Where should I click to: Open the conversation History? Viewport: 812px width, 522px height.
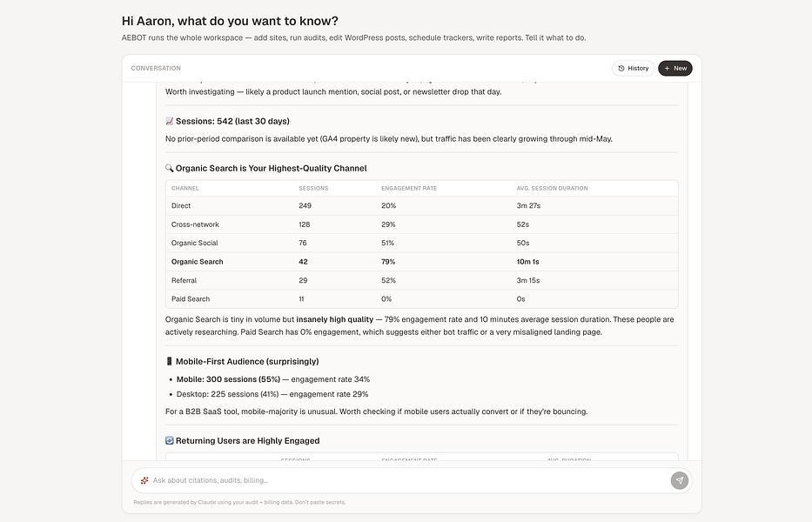633,69
